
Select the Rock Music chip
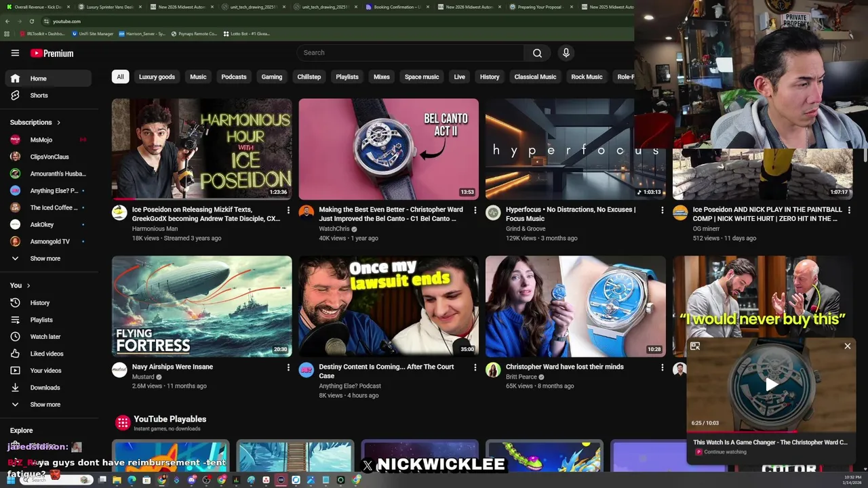coord(587,77)
